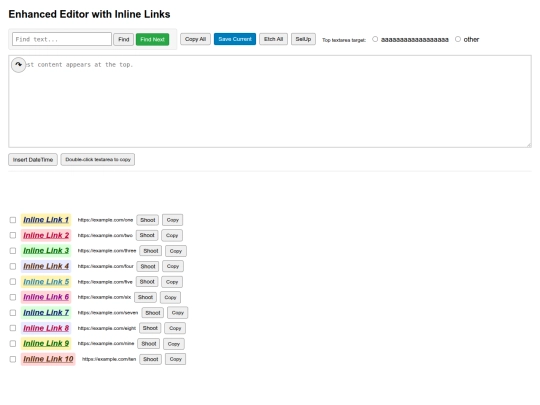The height and width of the screenshot is (405, 540).
Task: Click the 'Top textarea target:' label
Action: click(x=344, y=40)
